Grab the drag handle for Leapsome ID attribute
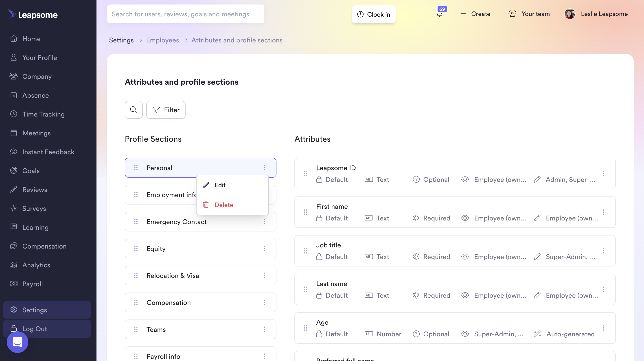Screen dimensions: 644x361 coord(305,174)
